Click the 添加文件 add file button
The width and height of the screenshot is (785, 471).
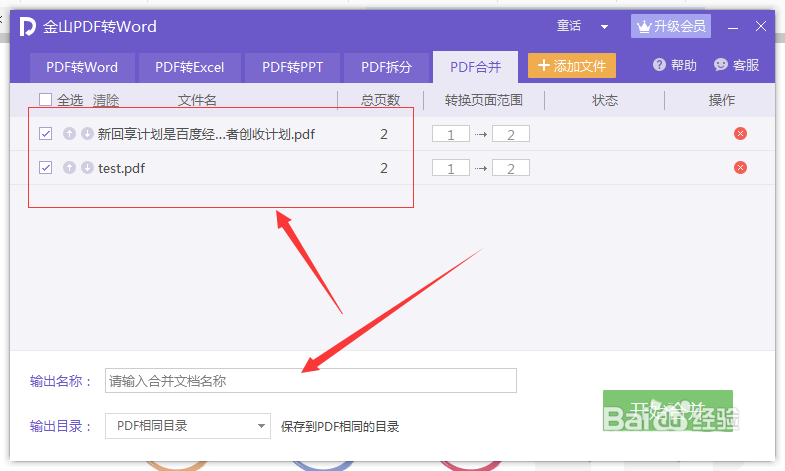click(x=572, y=66)
